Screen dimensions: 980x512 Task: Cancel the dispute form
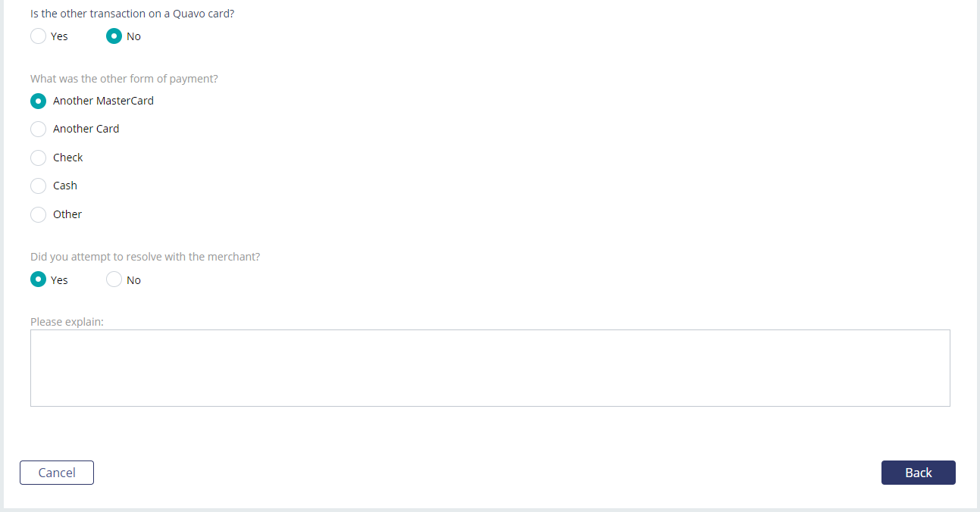(57, 473)
